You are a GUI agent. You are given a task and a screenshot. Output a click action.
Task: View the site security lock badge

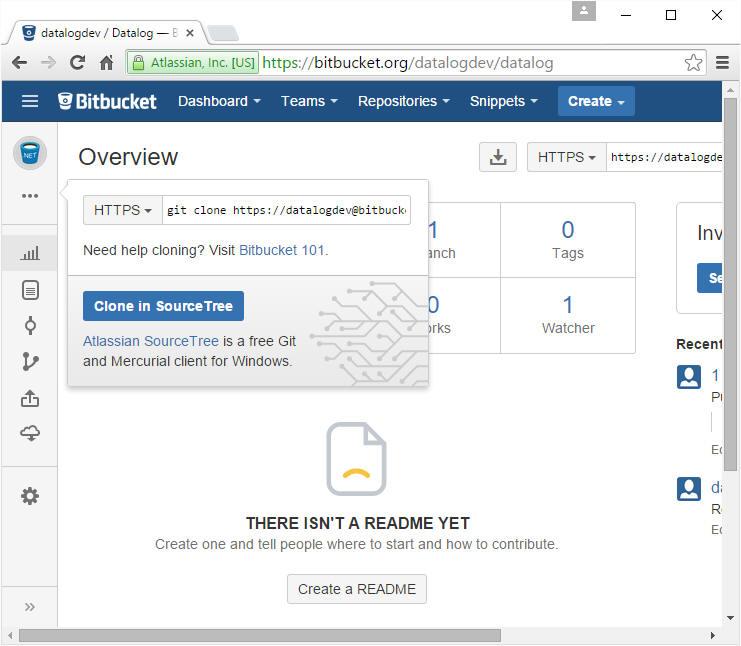click(193, 62)
